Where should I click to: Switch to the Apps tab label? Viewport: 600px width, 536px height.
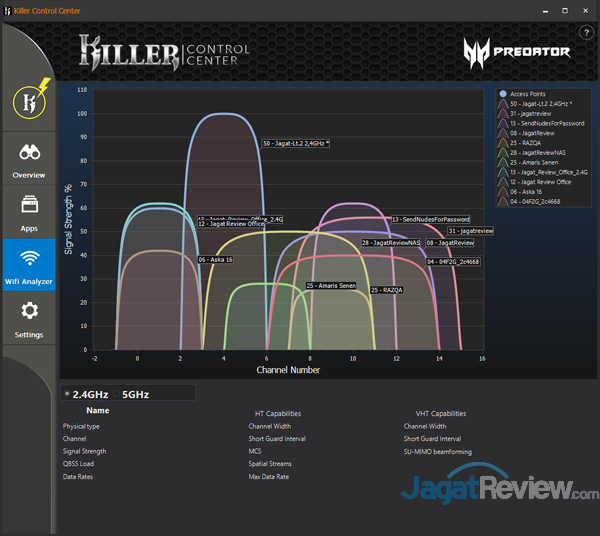pos(29,228)
